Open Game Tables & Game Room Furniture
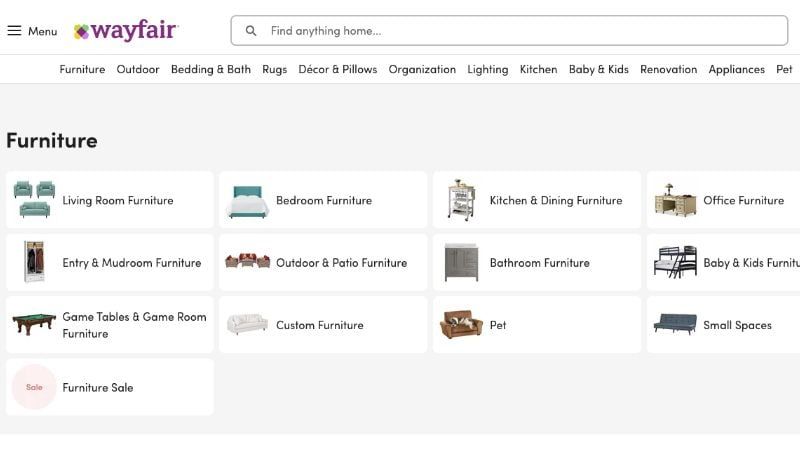 [134, 325]
